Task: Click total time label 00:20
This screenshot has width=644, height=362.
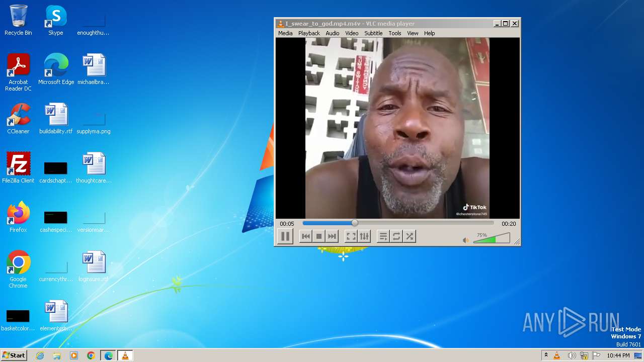Action: coord(509,224)
